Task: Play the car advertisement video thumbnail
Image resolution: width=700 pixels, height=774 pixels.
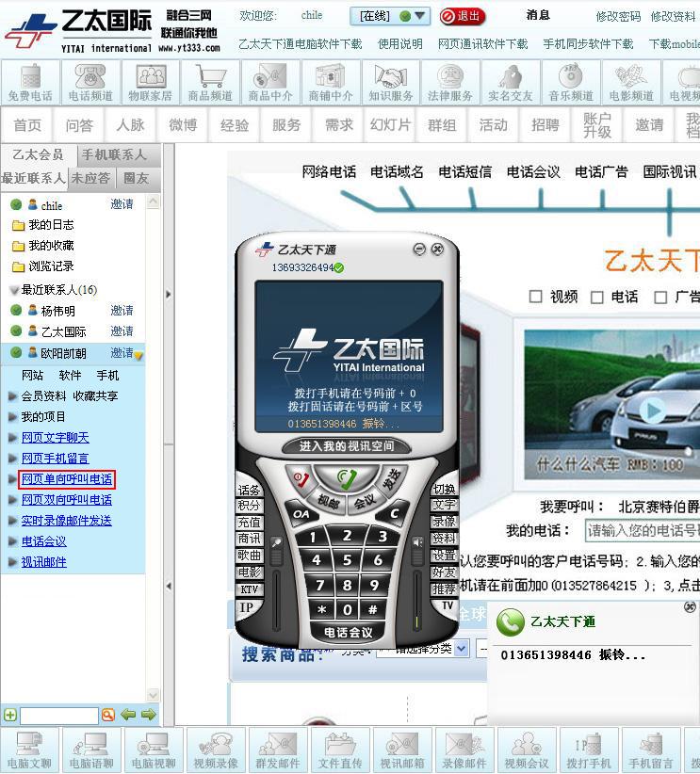Action: [x=653, y=411]
